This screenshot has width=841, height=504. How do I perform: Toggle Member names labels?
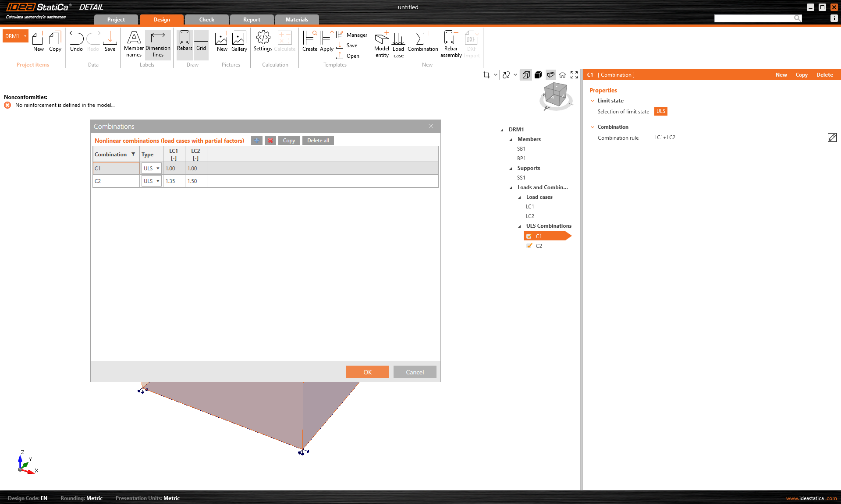(x=134, y=44)
